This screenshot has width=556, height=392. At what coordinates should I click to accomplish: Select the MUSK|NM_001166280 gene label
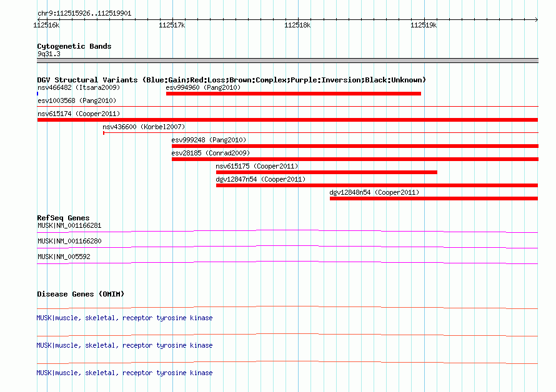coord(69,241)
